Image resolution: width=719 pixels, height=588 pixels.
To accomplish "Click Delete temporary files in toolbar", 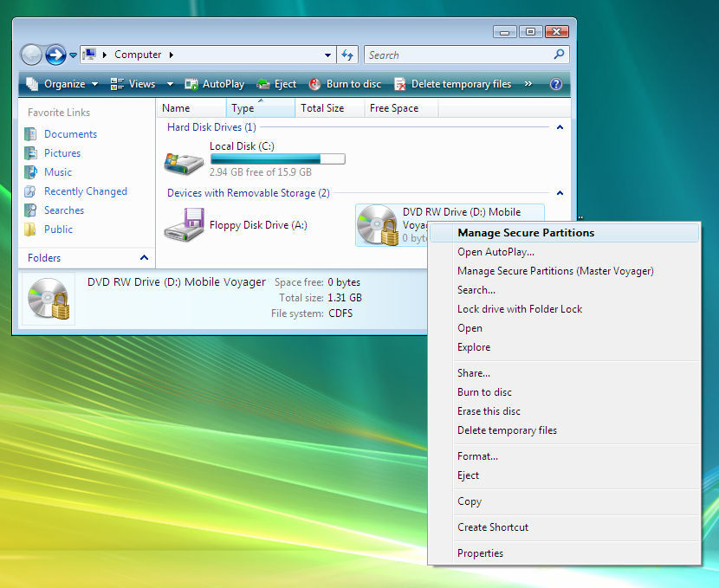I will [x=452, y=84].
